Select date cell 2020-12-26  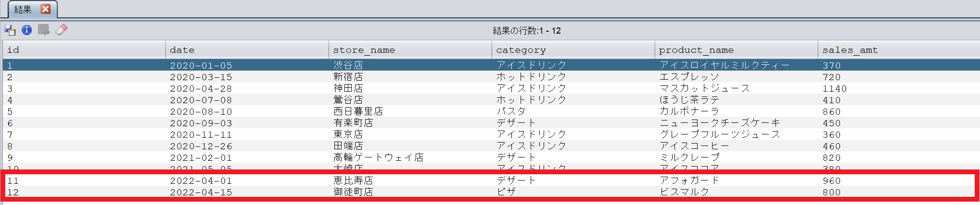[201, 146]
